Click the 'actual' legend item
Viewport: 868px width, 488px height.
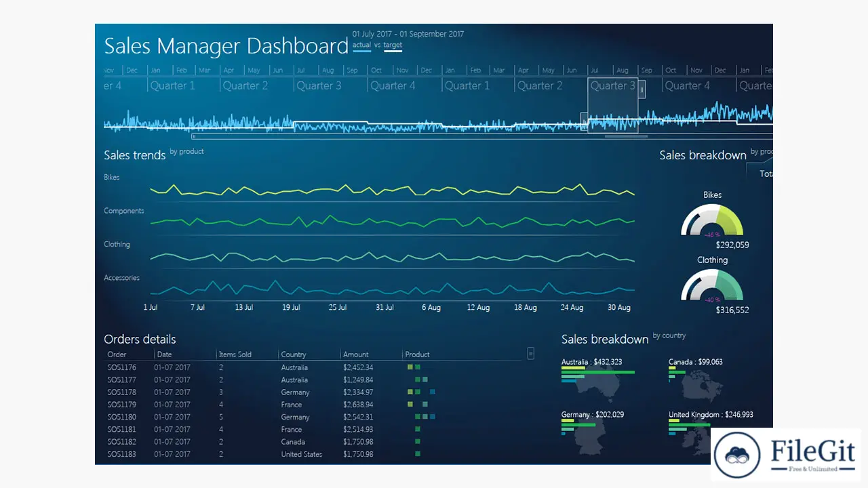(x=361, y=45)
